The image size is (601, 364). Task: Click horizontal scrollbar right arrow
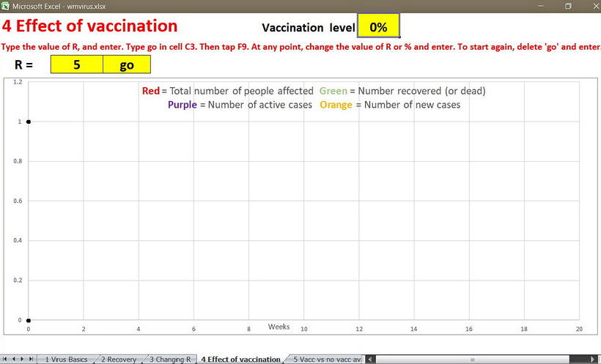594,359
